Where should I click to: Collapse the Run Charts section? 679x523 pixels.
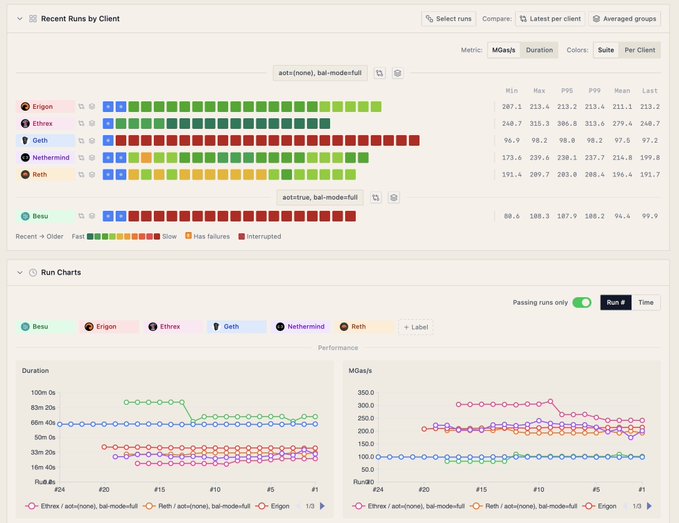click(x=19, y=272)
